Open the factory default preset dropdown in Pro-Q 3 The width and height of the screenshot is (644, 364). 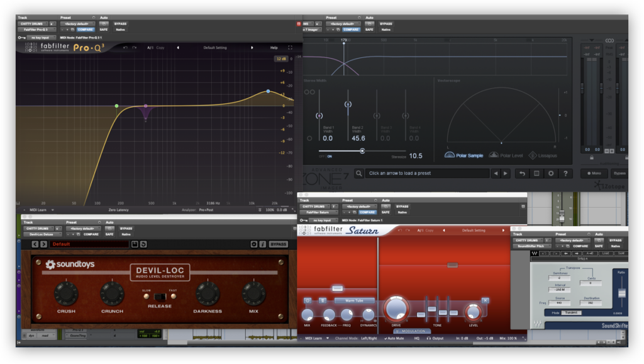tap(77, 24)
